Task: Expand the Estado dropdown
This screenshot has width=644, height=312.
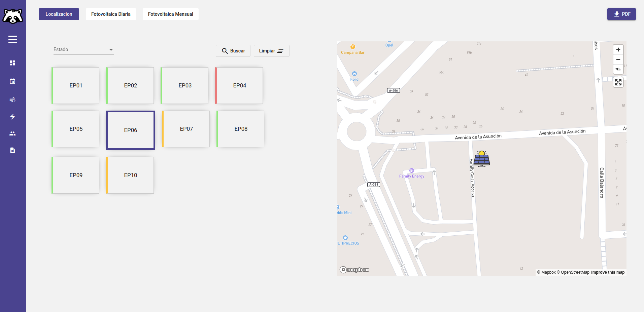Action: 83,49
